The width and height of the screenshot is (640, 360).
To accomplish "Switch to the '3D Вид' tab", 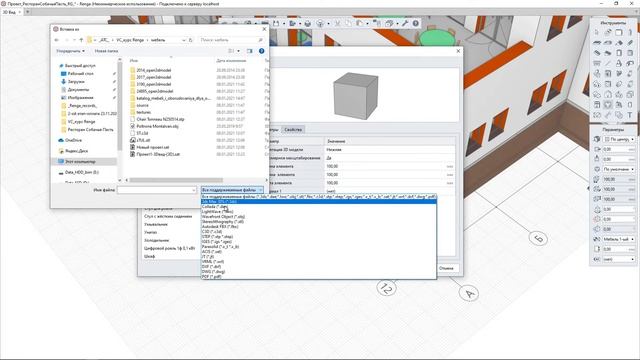I will [11, 12].
